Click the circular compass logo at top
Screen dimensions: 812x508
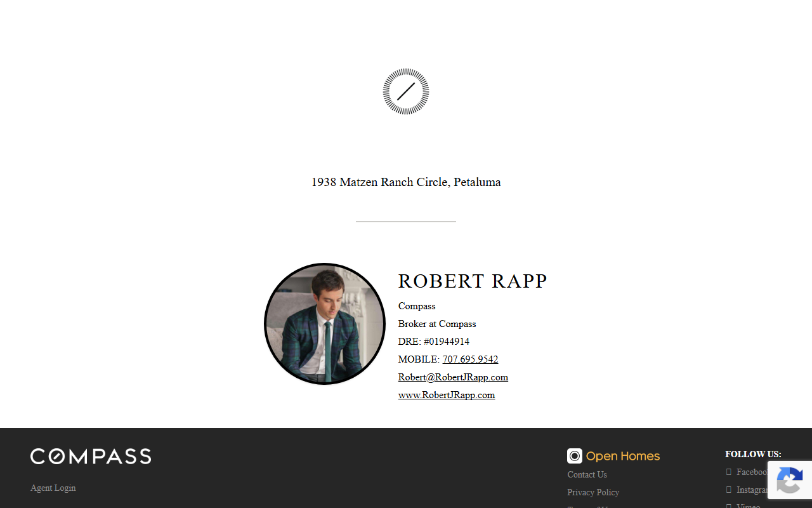[406, 91]
